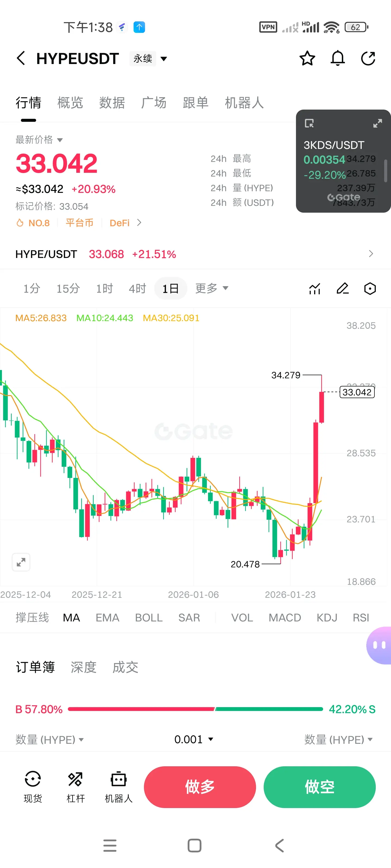
Task: Open the DeFi category tag
Action: point(119,223)
